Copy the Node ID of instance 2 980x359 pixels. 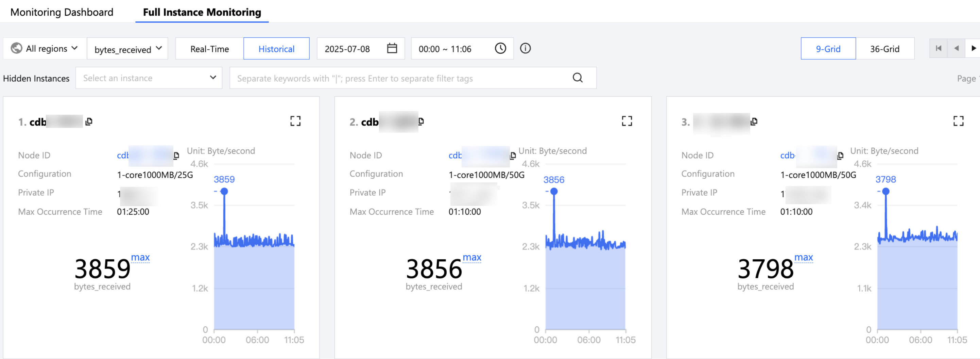[513, 155]
